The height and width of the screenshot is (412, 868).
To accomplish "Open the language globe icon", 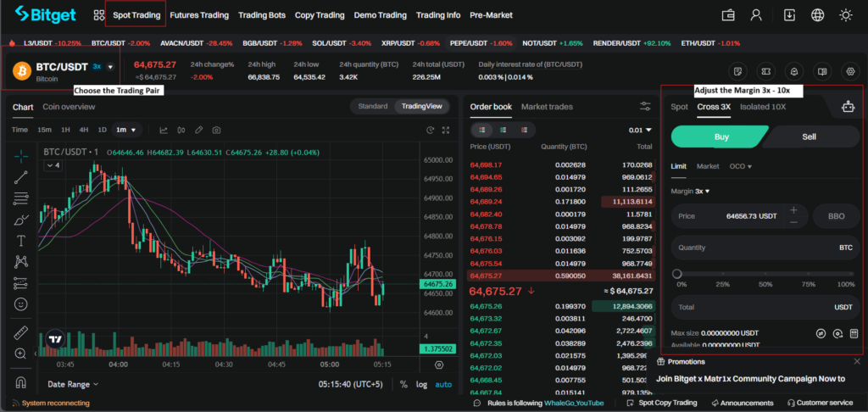I will (x=818, y=15).
